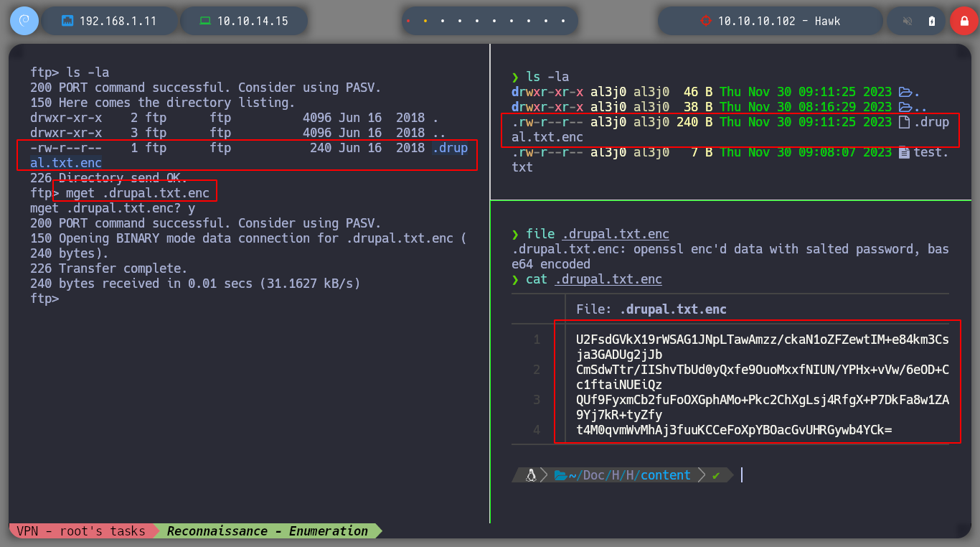Place cursor at the shell prompt input
The height and width of the screenshot is (547, 980).
point(742,474)
